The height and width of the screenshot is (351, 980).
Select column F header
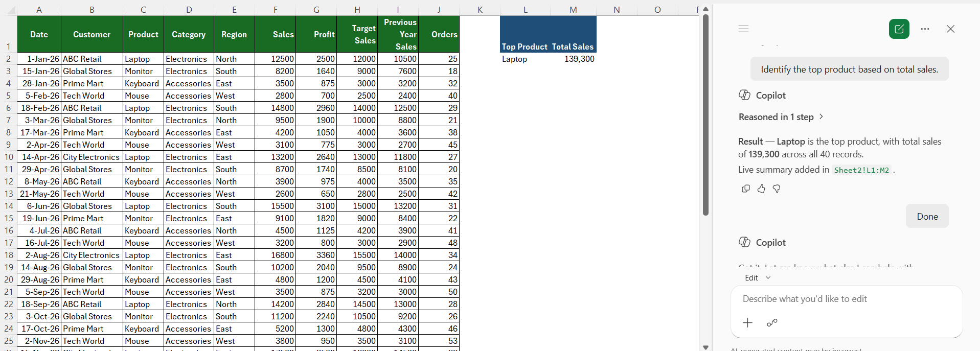click(x=275, y=10)
